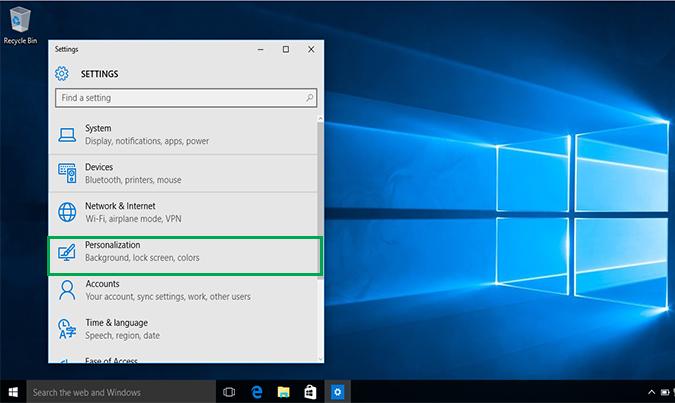Open the Store app on taskbar
This screenshot has height=403, width=675.
[310, 392]
